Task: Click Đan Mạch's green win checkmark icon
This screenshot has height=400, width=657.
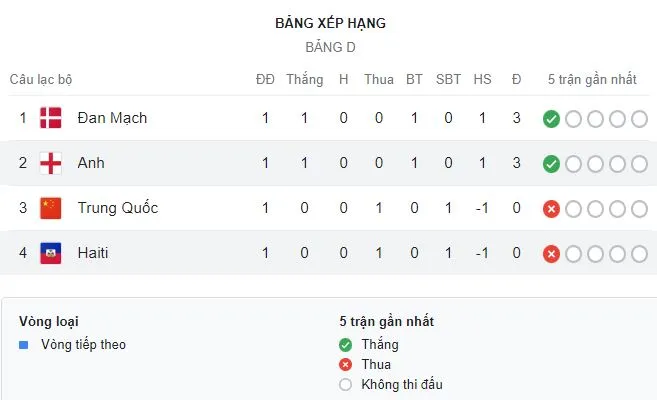Action: (x=551, y=119)
